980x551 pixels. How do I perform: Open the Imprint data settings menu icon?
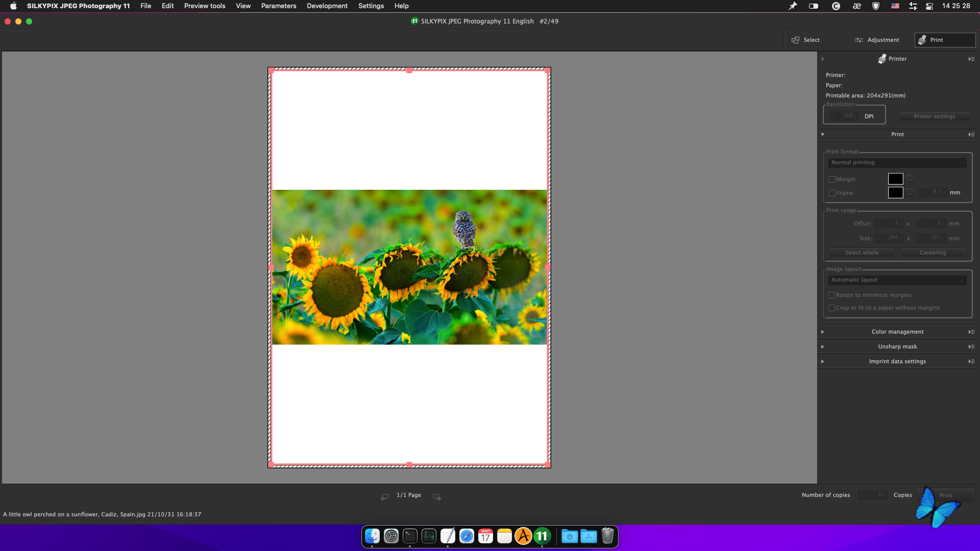click(971, 361)
